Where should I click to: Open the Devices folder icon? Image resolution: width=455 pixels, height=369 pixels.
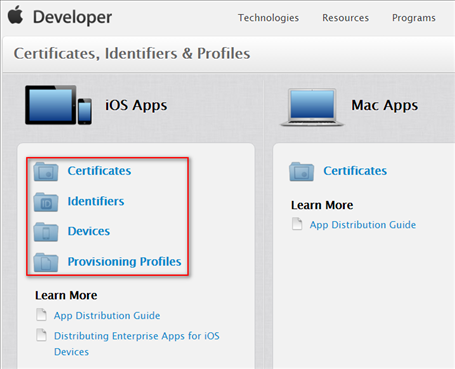pyautogui.click(x=46, y=232)
